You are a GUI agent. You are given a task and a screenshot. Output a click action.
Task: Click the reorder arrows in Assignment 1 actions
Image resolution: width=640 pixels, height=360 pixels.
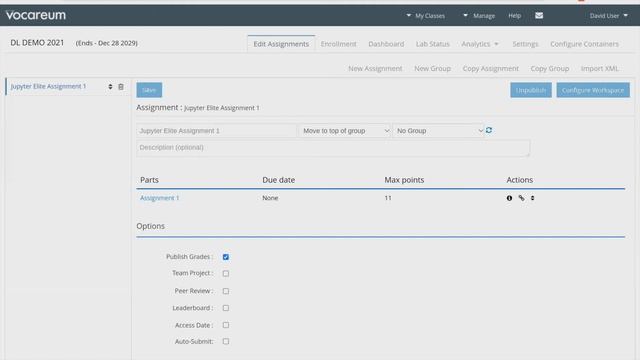pos(532,198)
